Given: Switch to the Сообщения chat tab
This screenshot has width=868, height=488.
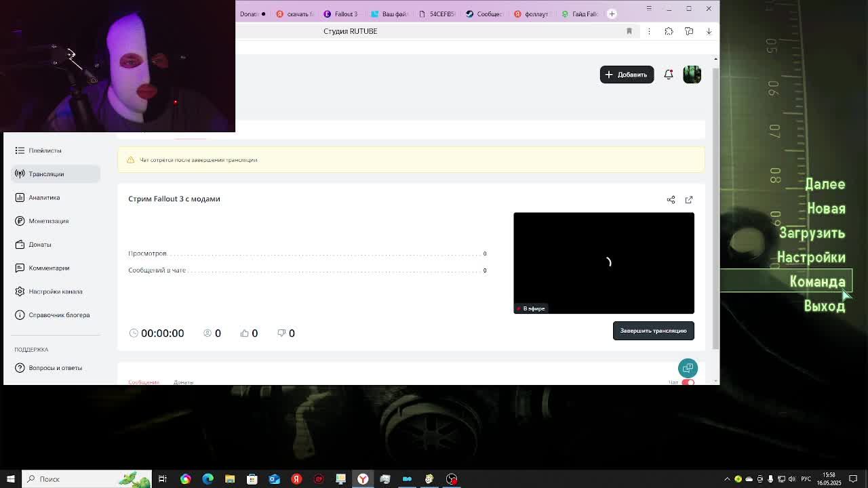Looking at the screenshot, I should pyautogui.click(x=144, y=382).
